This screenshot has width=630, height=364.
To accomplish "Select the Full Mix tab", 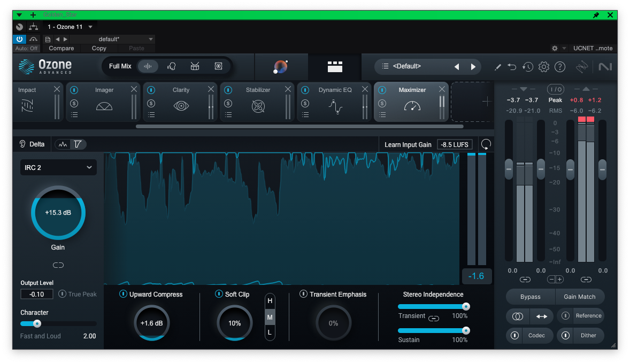I will click(120, 66).
